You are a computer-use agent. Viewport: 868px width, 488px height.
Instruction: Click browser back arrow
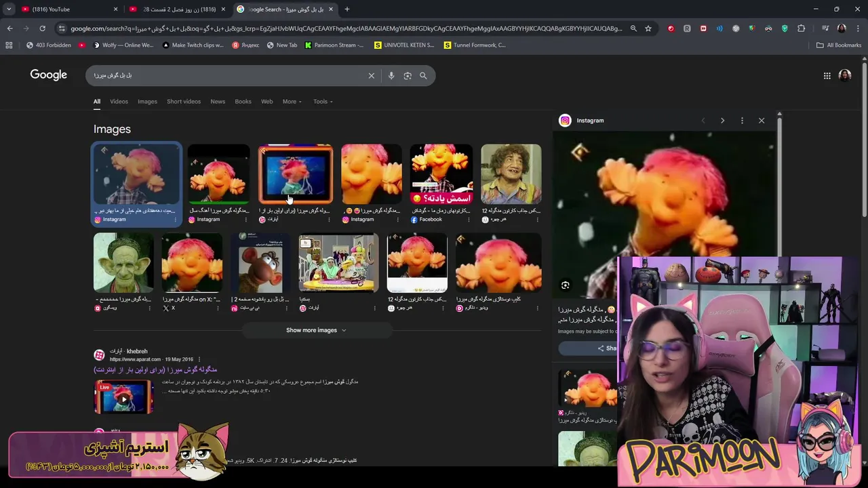9,28
